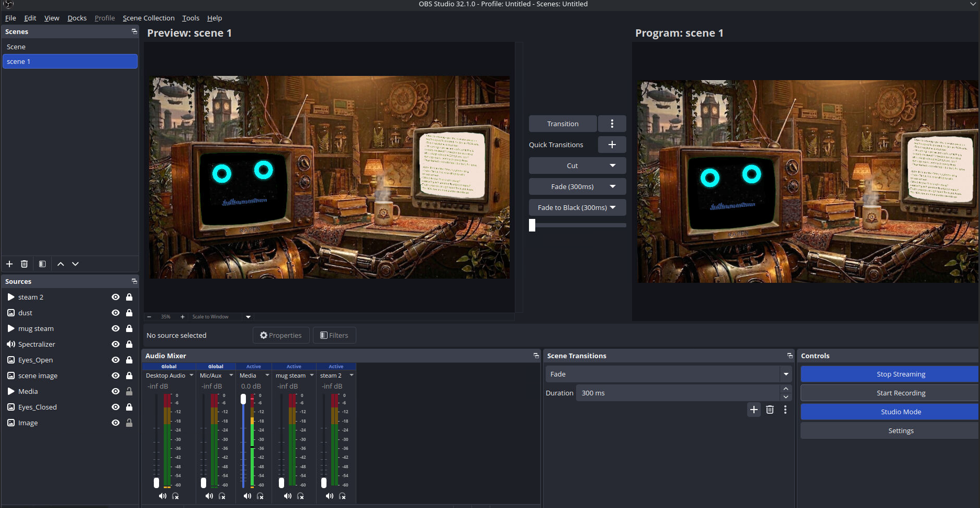Move scene 1 up with the arrow icon

pos(61,264)
